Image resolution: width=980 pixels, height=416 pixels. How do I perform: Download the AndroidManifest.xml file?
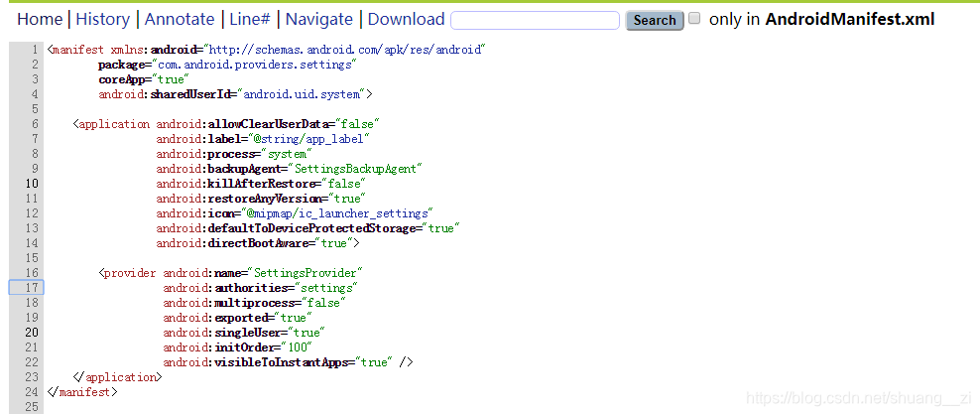point(406,20)
